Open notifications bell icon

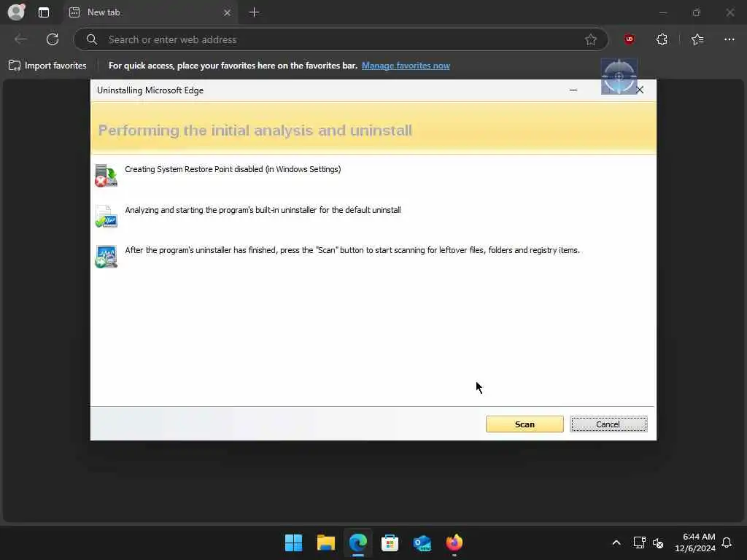click(727, 542)
